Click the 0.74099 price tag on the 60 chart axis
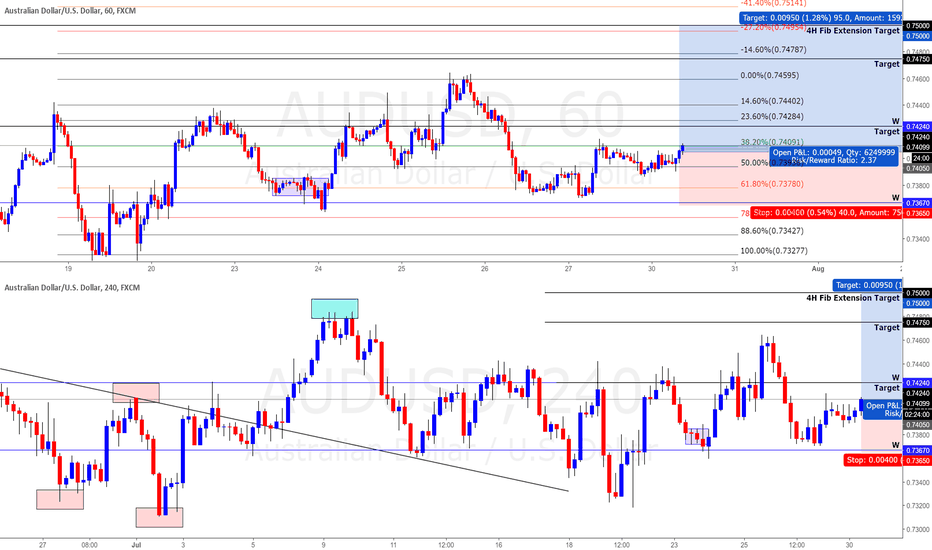 pos(917,147)
